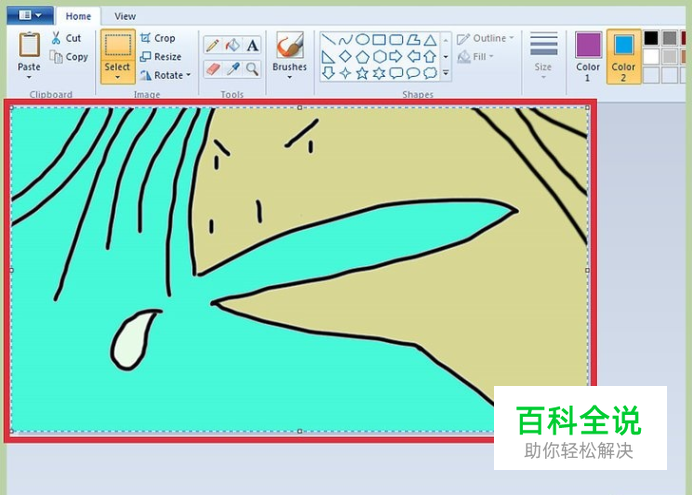Move the Shapes gallery down one row
Viewport: 692px width, 495px height.
446,56
